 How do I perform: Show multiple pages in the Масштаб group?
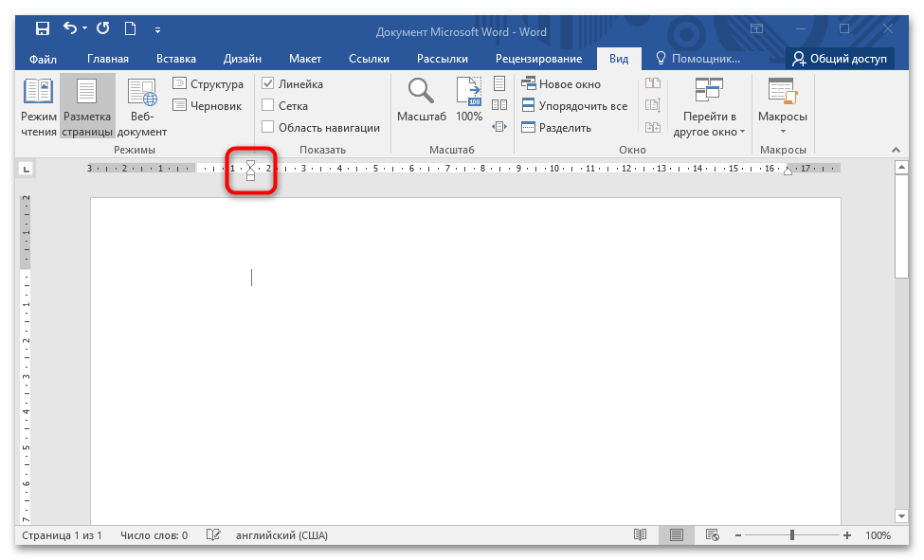(499, 105)
